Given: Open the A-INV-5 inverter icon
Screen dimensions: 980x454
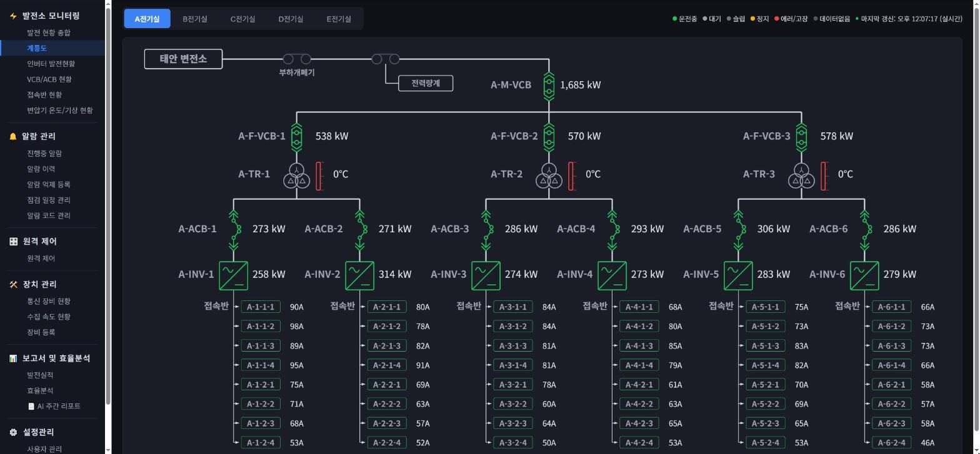Looking at the screenshot, I should pyautogui.click(x=738, y=275).
